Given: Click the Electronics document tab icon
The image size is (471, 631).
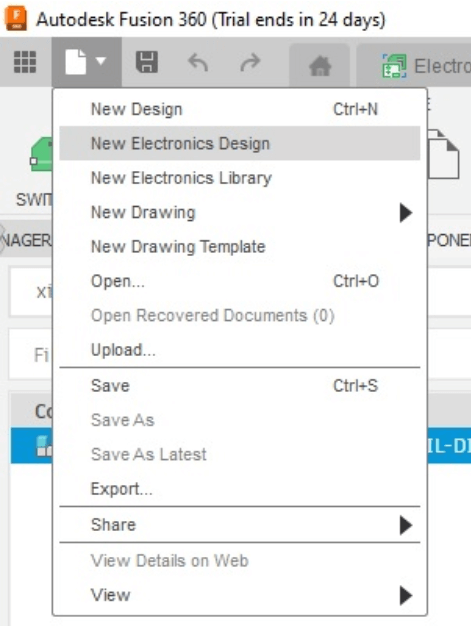Looking at the screenshot, I should pyautogui.click(x=394, y=66).
